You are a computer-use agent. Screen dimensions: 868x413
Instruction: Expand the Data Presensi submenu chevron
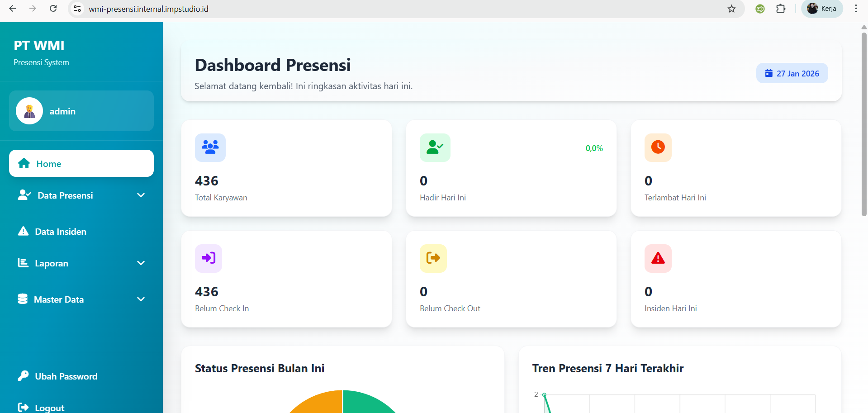click(x=141, y=195)
